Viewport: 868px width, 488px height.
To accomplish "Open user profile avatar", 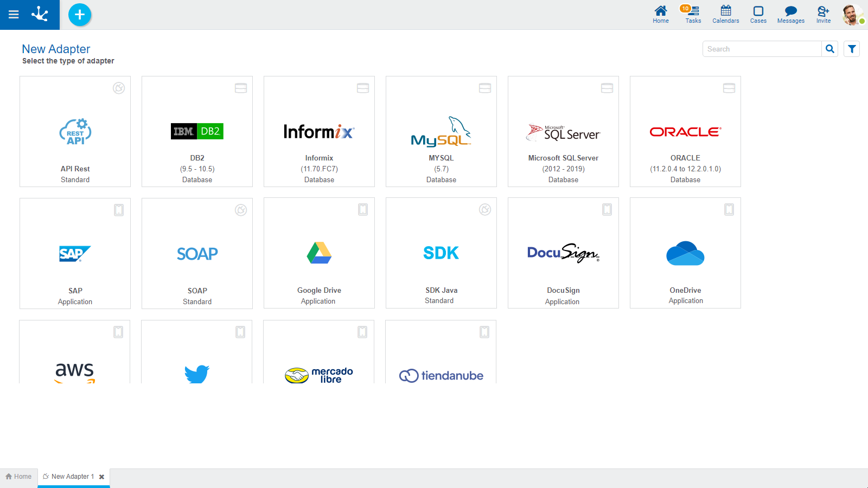I will pos(853,15).
